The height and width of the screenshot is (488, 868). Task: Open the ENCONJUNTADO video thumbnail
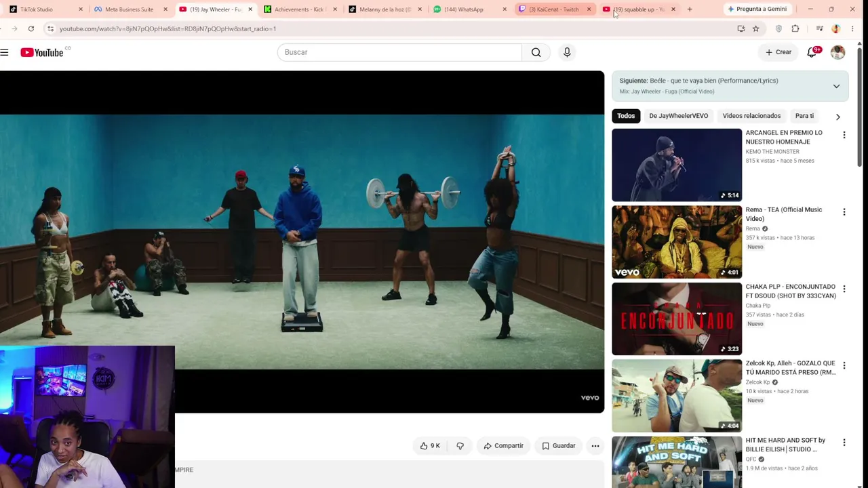click(x=677, y=319)
